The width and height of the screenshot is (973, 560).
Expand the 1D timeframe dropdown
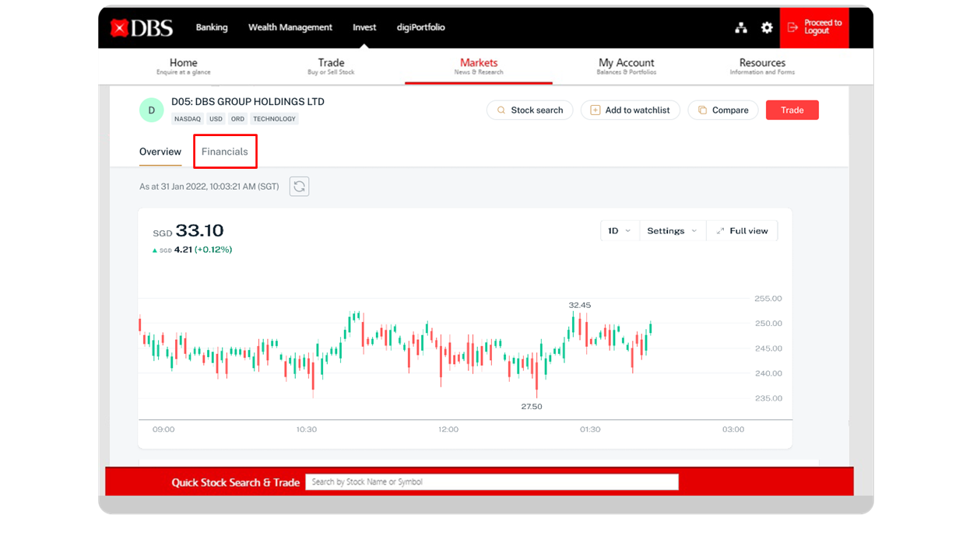[620, 231]
